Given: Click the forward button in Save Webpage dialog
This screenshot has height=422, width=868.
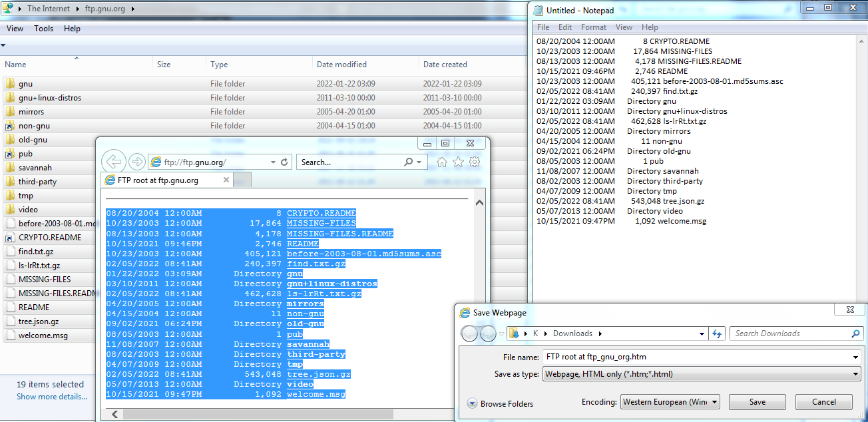Looking at the screenshot, I should point(488,333).
